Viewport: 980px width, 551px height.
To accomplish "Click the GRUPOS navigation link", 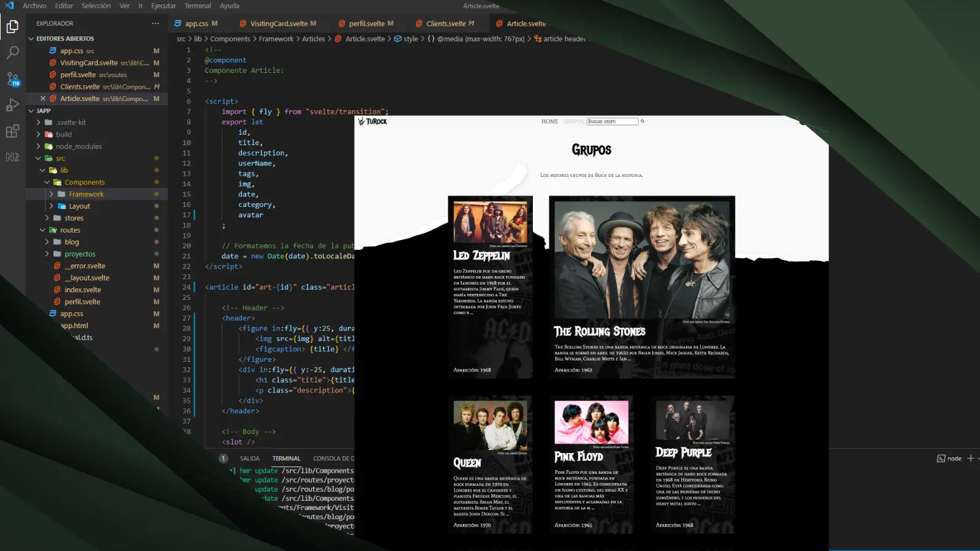I will point(573,121).
